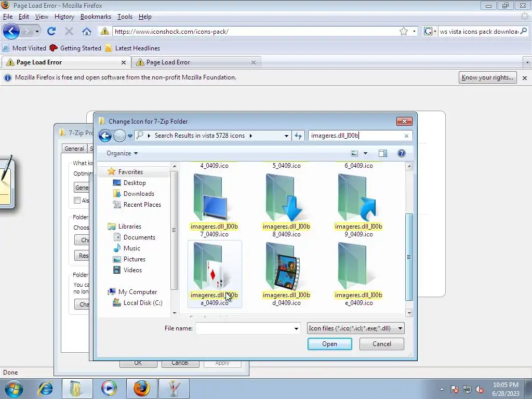Click the Open button

(330, 344)
